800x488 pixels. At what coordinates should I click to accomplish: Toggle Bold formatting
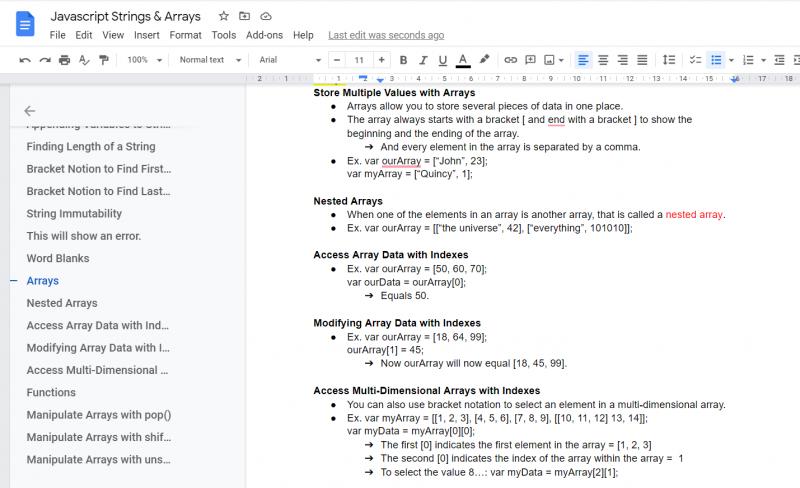403,60
